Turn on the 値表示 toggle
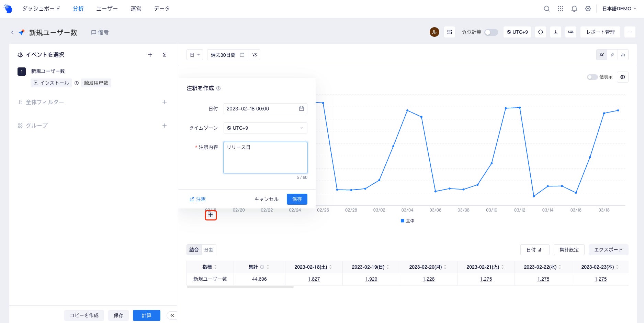Image resolution: width=644 pixels, height=323 pixels. [x=592, y=77]
